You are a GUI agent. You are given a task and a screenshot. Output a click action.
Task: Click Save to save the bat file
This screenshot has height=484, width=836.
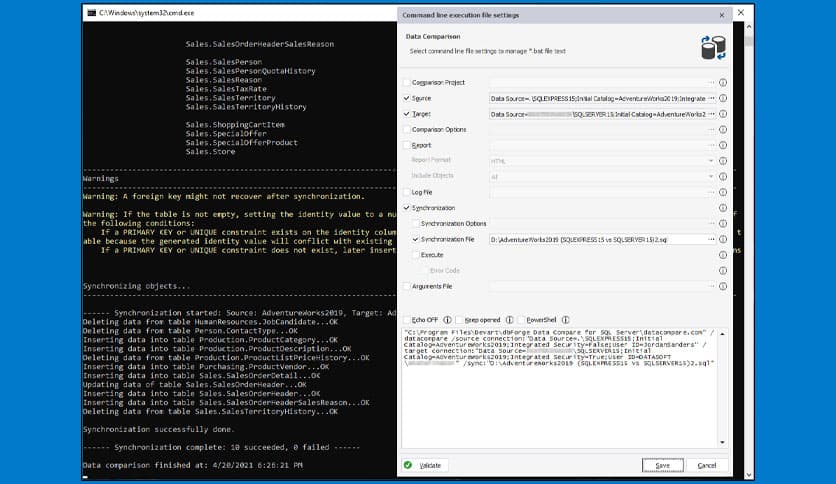663,465
